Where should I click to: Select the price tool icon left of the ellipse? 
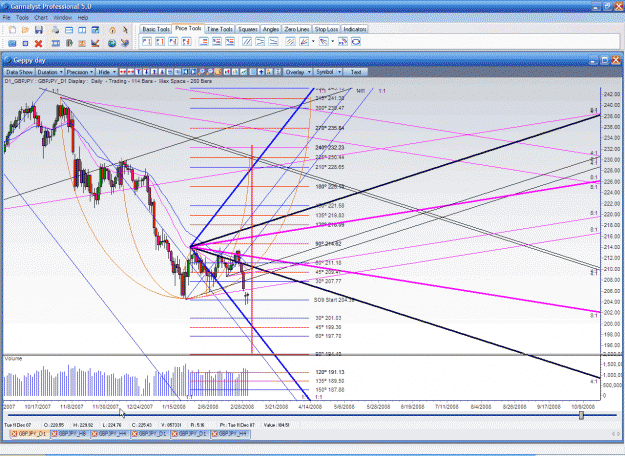(x=343, y=41)
